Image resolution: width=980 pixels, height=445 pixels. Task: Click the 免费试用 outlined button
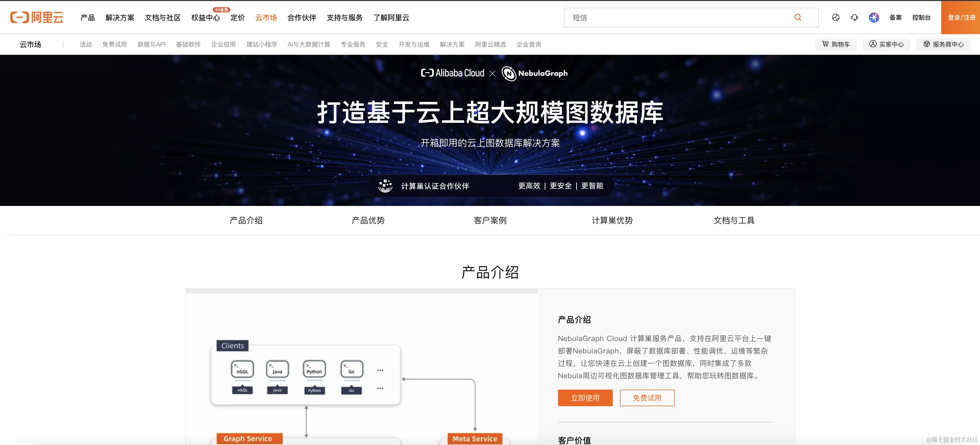(647, 398)
